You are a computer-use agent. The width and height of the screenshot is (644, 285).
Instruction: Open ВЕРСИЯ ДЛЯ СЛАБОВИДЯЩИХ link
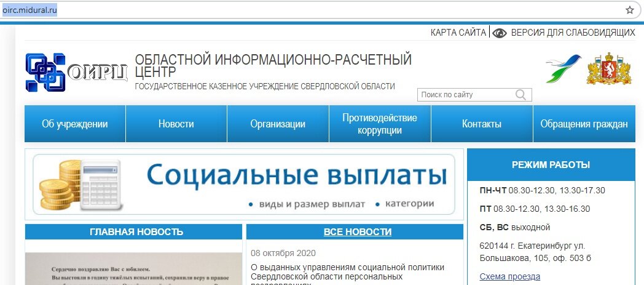[x=573, y=33]
